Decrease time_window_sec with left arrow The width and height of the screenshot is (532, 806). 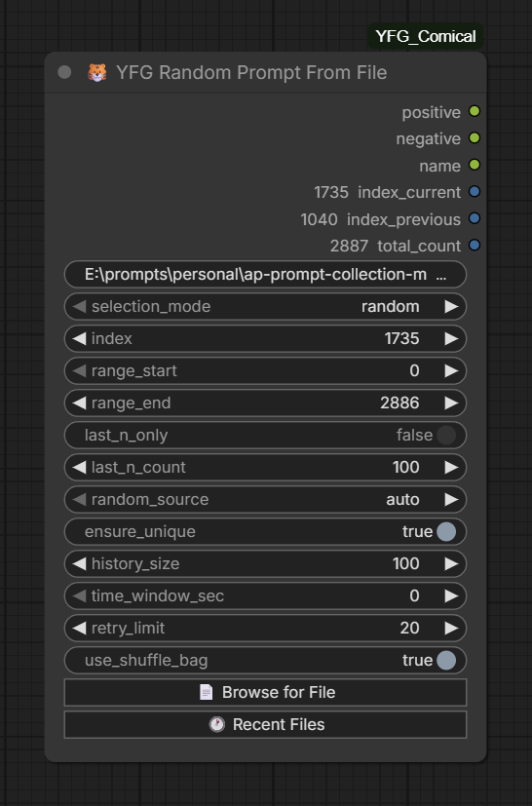pyautogui.click(x=79, y=595)
